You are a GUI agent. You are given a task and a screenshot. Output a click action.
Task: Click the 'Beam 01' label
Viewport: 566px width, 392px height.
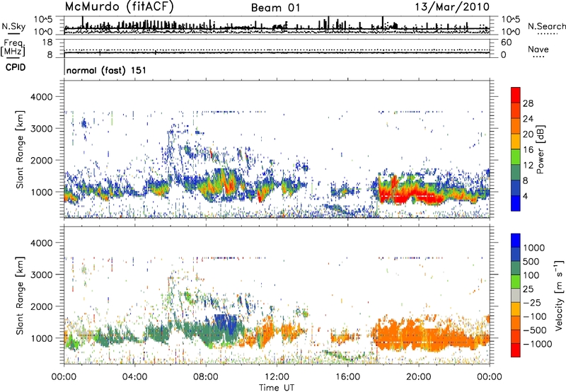coord(275,8)
